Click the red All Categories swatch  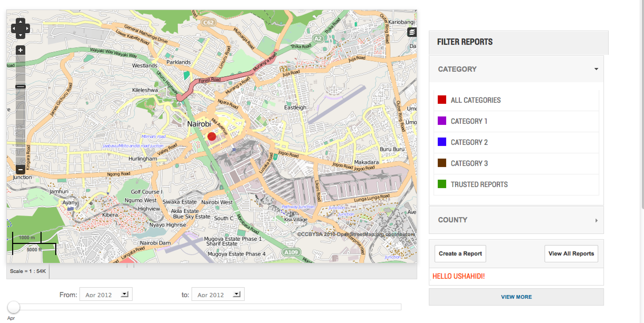point(442,100)
